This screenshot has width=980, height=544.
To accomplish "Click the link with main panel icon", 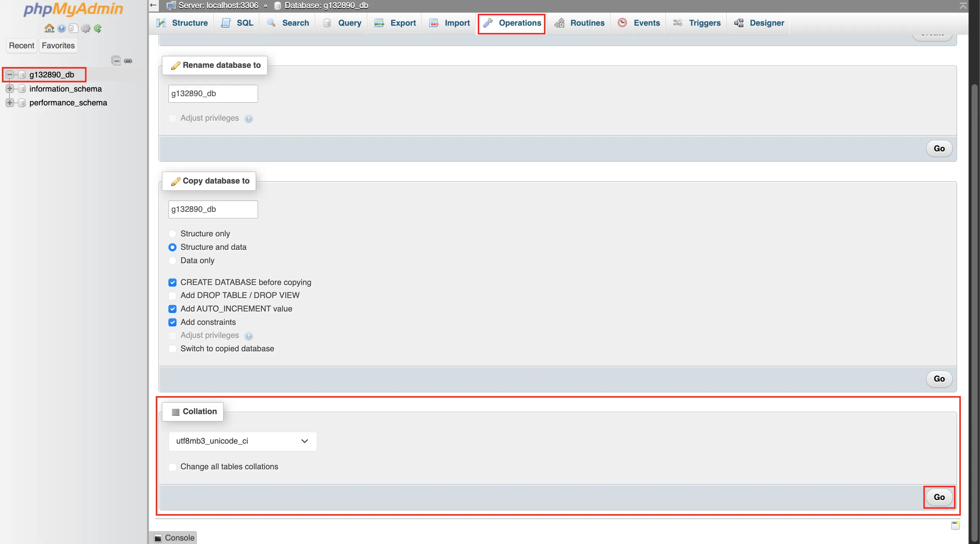I will tap(128, 61).
